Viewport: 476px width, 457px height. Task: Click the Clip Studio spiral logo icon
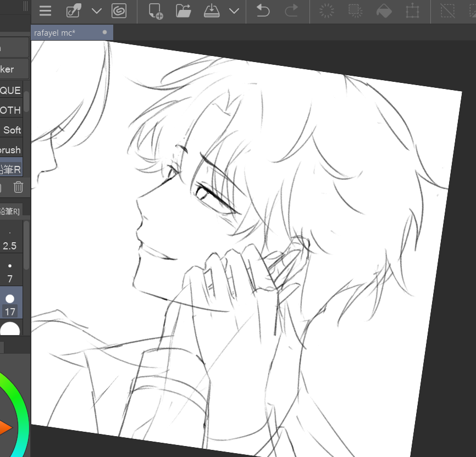[119, 11]
